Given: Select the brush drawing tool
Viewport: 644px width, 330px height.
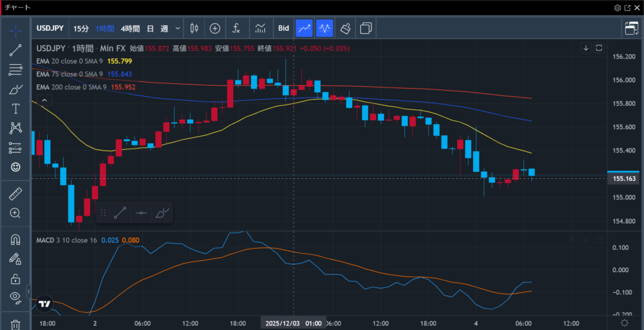Looking at the screenshot, I should click(x=16, y=89).
